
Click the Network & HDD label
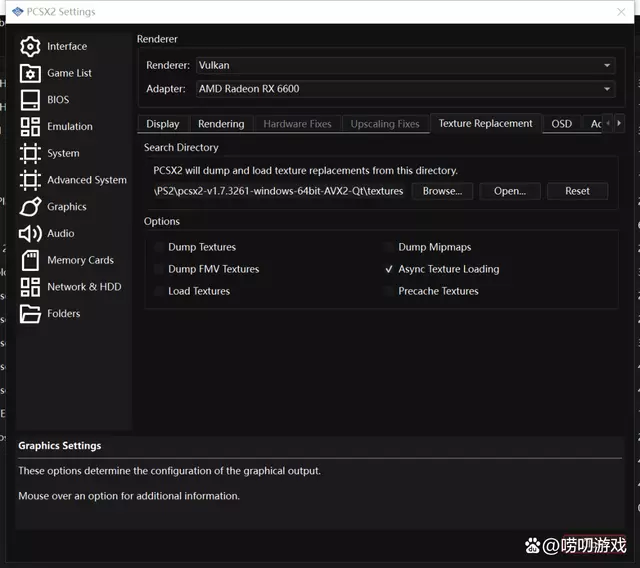tap(84, 287)
